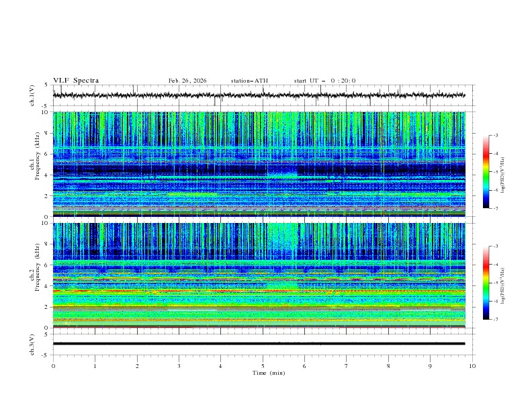Screen dimensions: 532x411
Task: Select the station=ATH label
Action: coord(249,81)
